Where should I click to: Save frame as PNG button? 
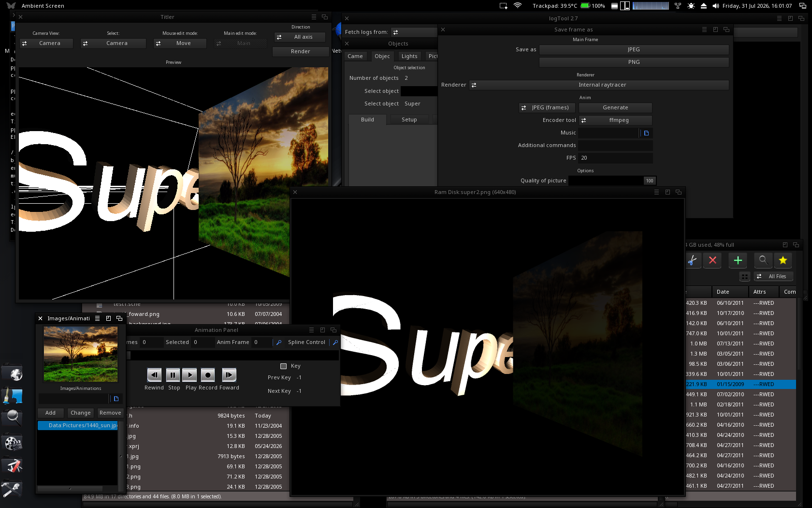pos(634,62)
